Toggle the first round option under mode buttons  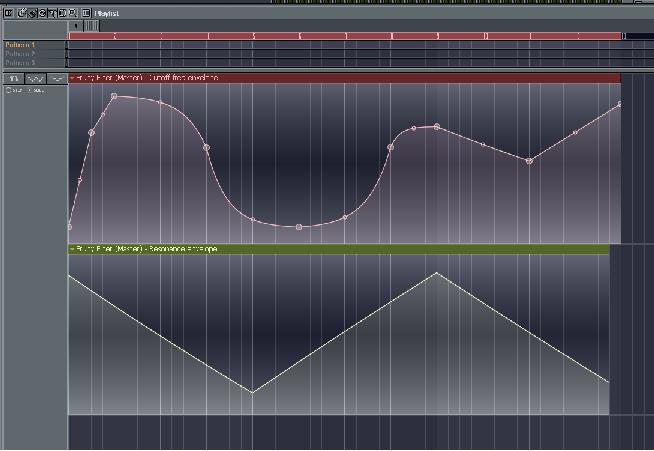(x=8, y=90)
